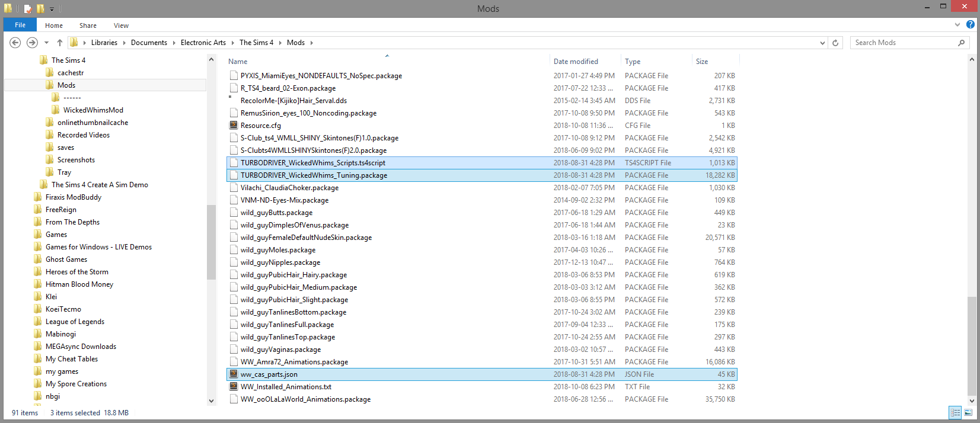Go up one level with up arrow
Screen dimensions: 980x423
60,43
